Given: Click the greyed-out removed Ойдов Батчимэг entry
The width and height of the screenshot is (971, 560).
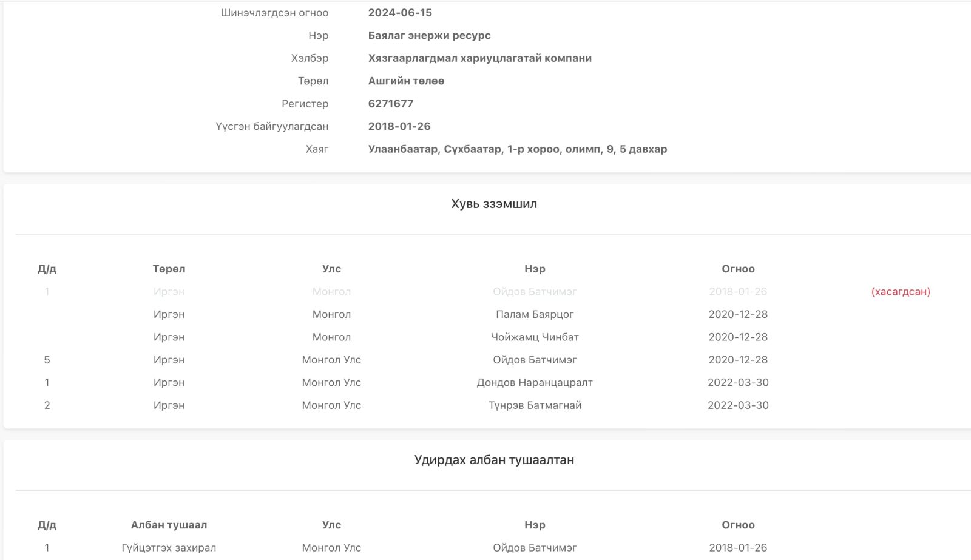Looking at the screenshot, I should click(534, 292).
